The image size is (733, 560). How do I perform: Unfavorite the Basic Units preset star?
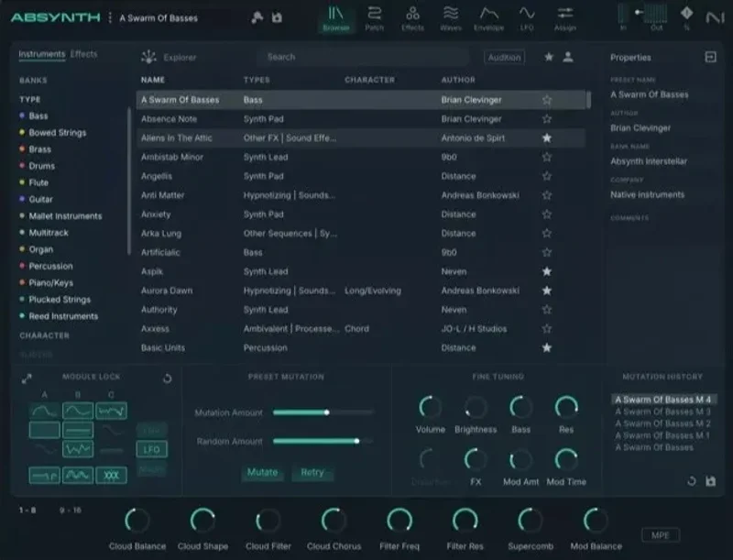[x=546, y=347]
